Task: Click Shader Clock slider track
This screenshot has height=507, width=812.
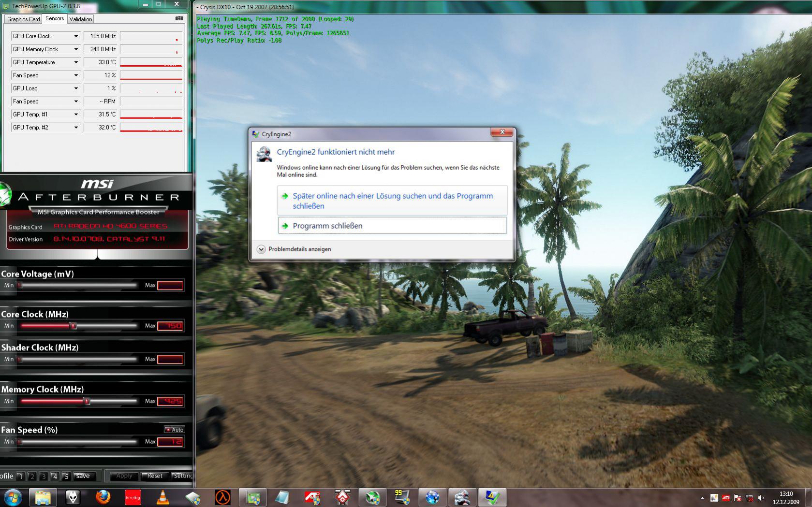Action: [77, 359]
